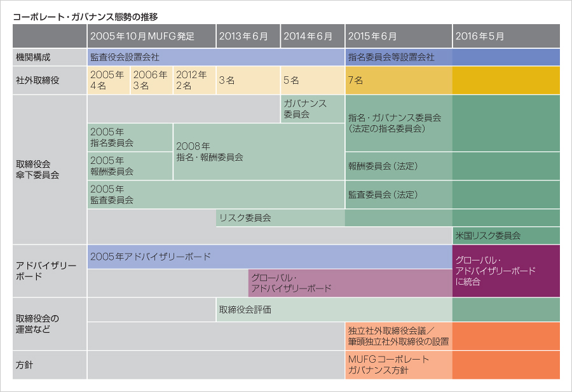The image size is (572, 392).
Task: Click the 7名 cell under 2015年6月
Action: 453,80
